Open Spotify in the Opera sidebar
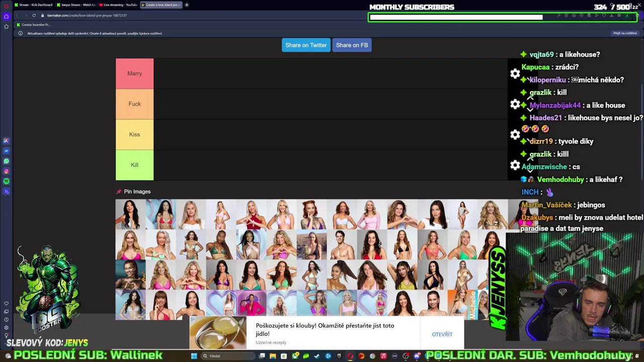The height and width of the screenshot is (362, 644). (6, 181)
